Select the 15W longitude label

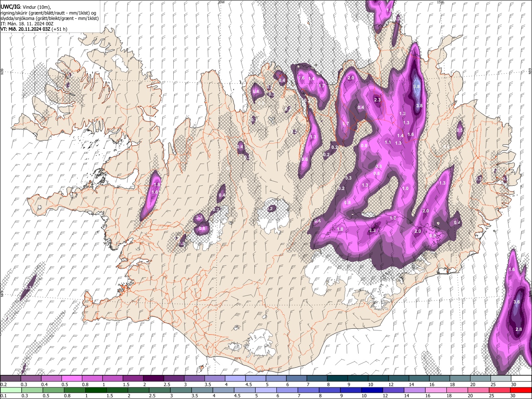tap(441, 2)
